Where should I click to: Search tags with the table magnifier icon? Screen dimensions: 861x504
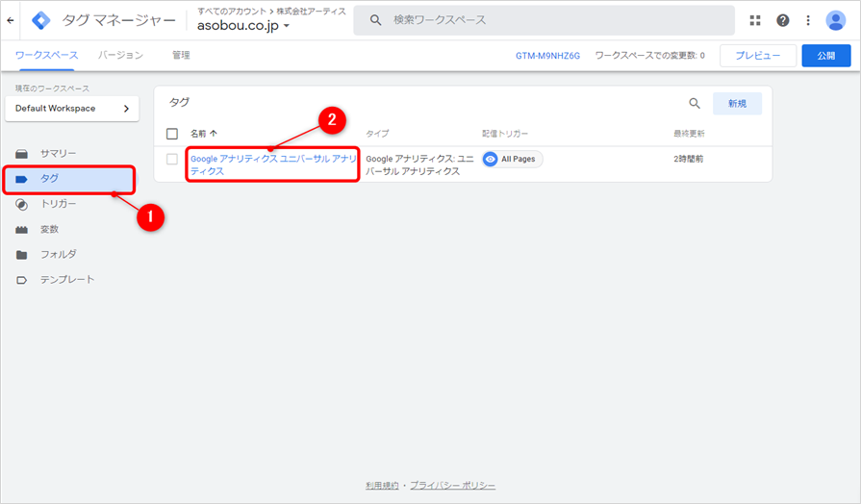point(695,103)
